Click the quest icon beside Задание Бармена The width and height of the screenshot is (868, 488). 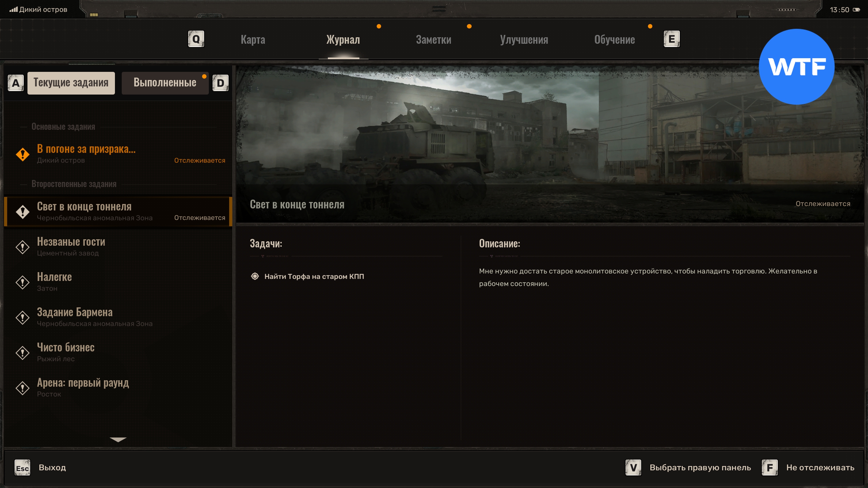[23, 318]
